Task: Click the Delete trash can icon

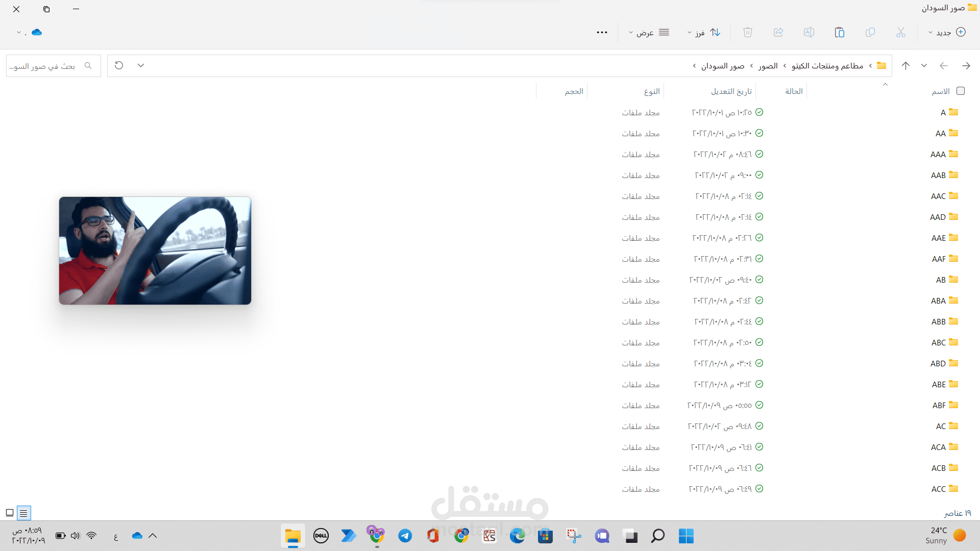Action: coord(748,32)
